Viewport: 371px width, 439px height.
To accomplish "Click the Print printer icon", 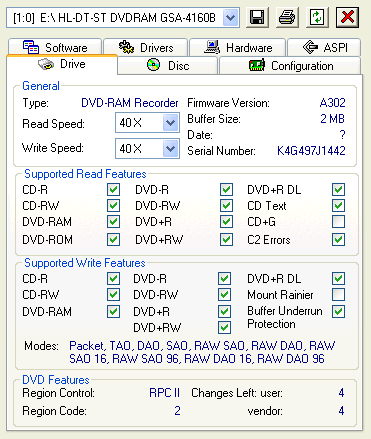I will 287,17.
